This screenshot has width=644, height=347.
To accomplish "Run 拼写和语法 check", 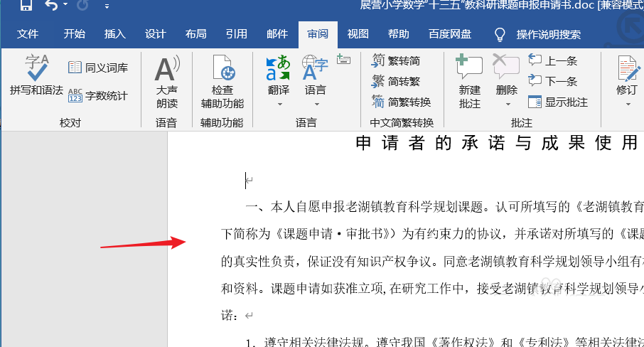I will coord(36,75).
